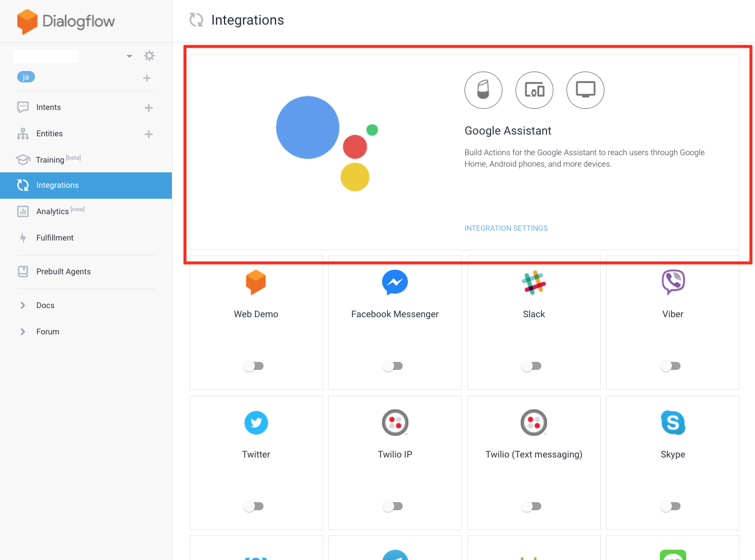The width and height of the screenshot is (755, 560).
Task: Enable the Twitter integration toggle
Action: (253, 506)
